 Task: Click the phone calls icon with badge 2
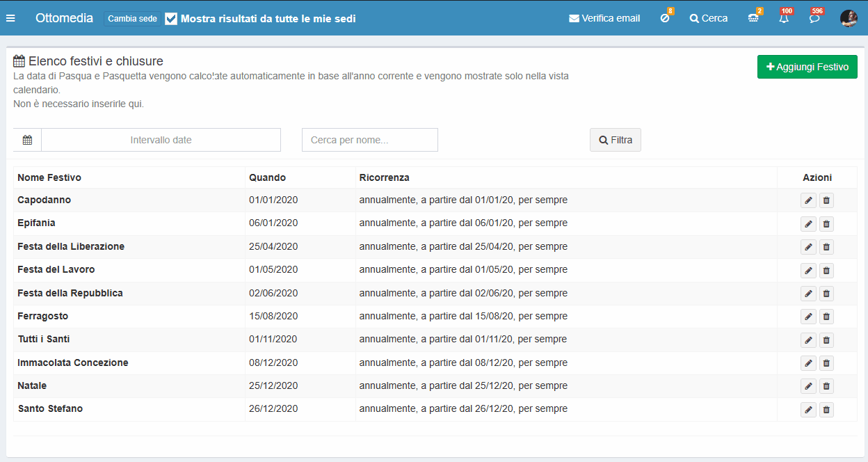pos(754,19)
